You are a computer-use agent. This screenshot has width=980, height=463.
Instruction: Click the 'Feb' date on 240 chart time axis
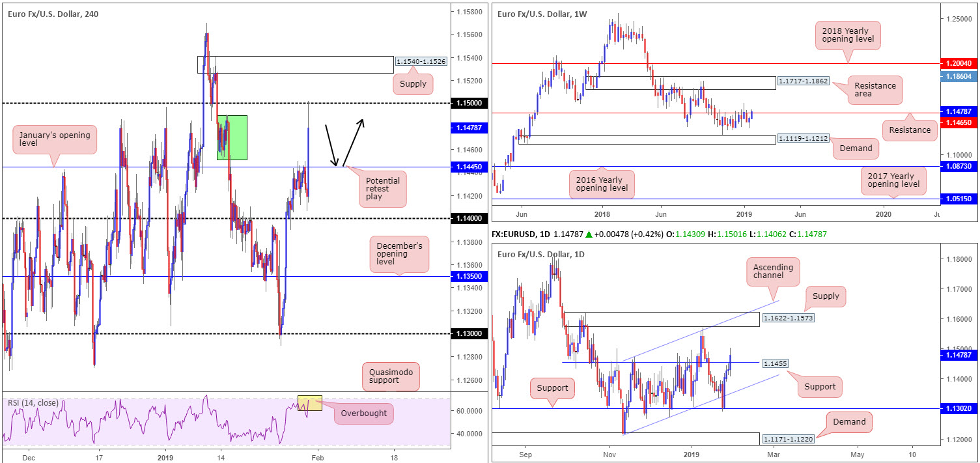(317, 456)
